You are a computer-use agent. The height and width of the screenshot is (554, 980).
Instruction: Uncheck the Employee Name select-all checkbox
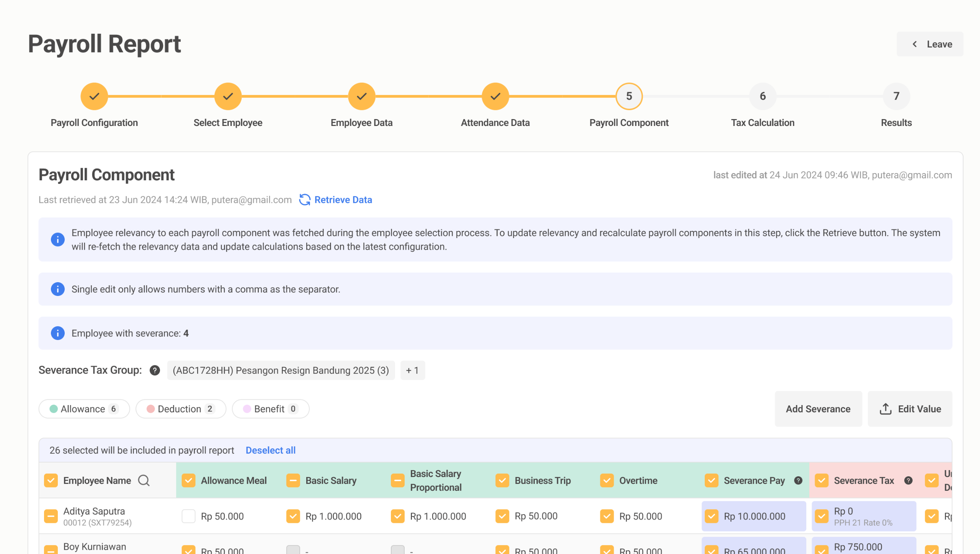51,480
